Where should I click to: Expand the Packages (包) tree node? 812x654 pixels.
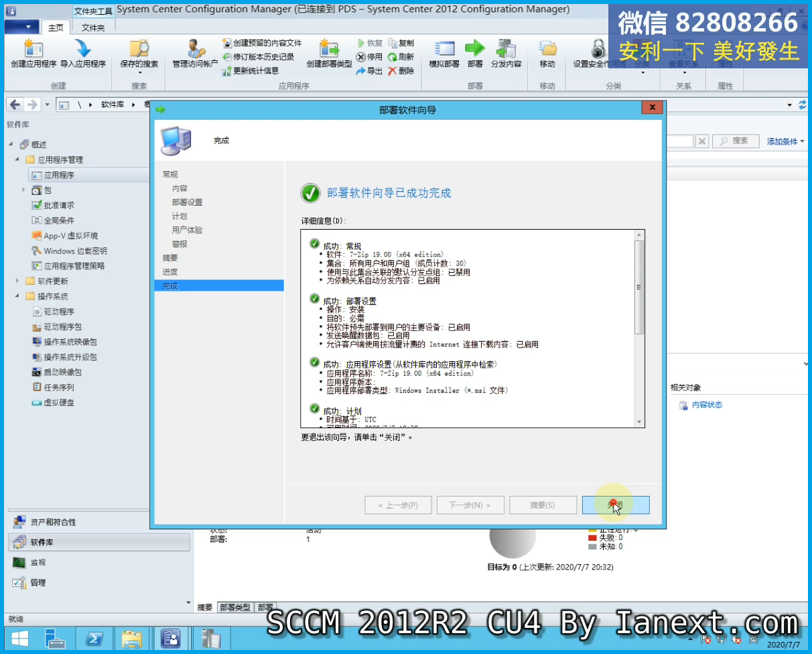[x=24, y=190]
